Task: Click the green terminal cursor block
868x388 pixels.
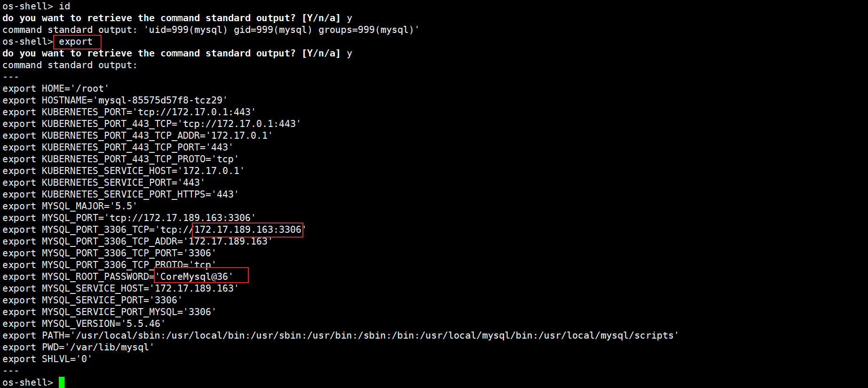Action: pos(62,382)
